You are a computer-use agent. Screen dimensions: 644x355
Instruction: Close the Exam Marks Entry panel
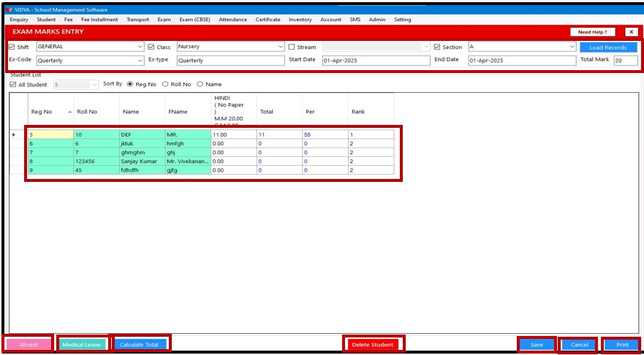632,32
